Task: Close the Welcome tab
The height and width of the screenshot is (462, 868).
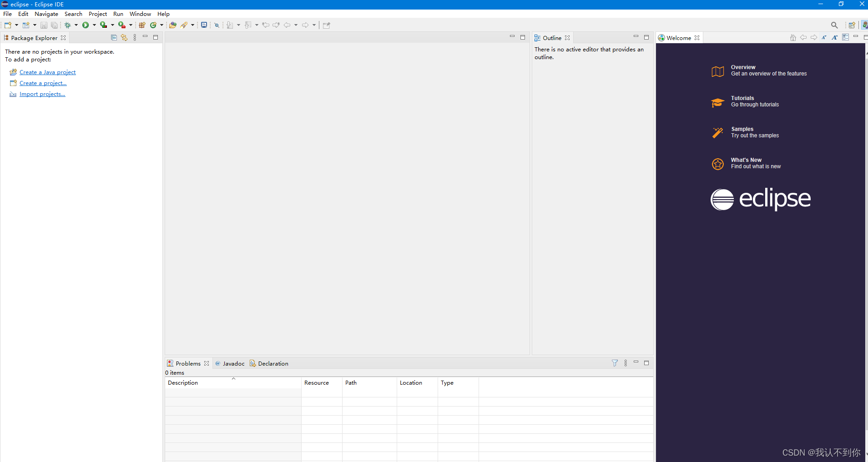Action: click(x=697, y=38)
